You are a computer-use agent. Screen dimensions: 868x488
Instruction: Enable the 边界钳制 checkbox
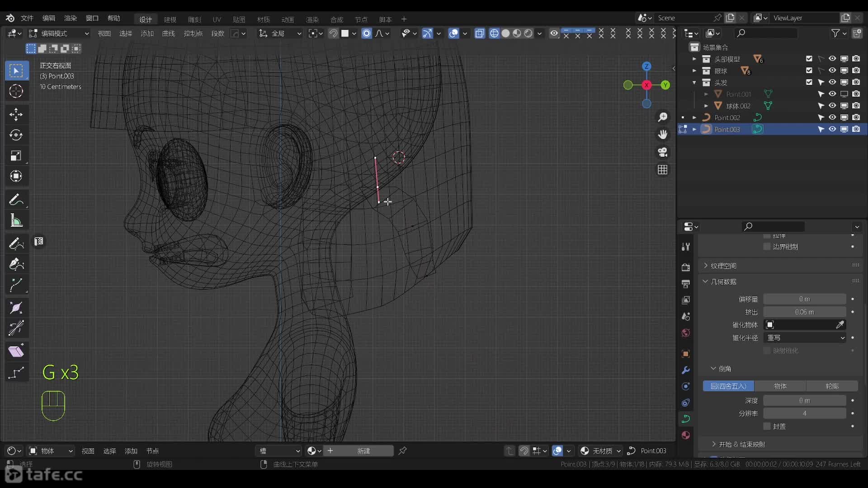[x=767, y=247]
